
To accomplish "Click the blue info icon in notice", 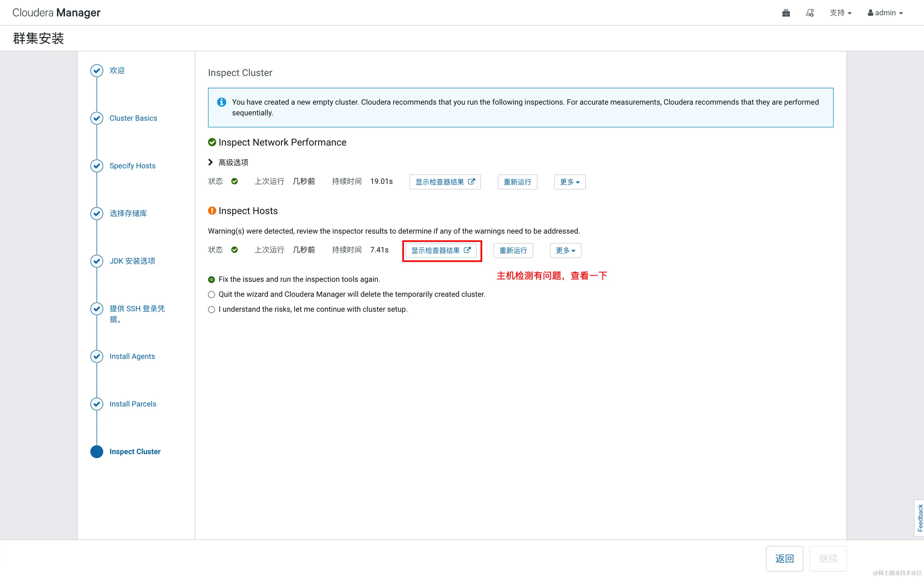I will pyautogui.click(x=222, y=102).
